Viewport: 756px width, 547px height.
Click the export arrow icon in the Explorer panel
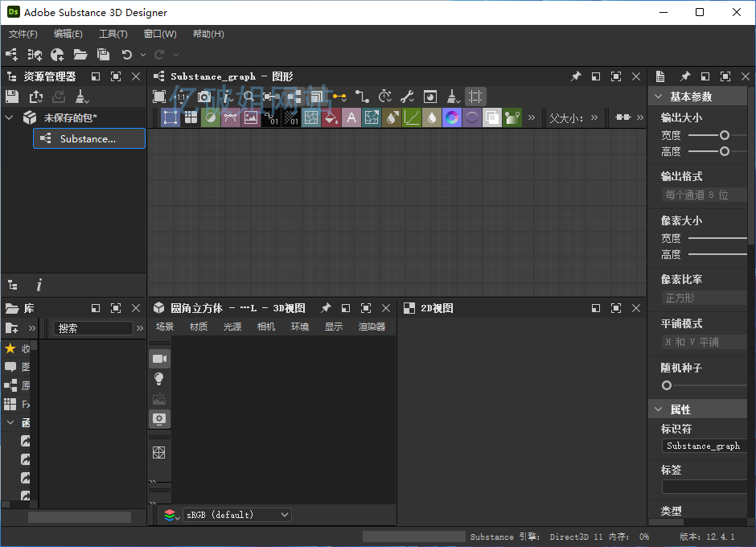tap(35, 97)
